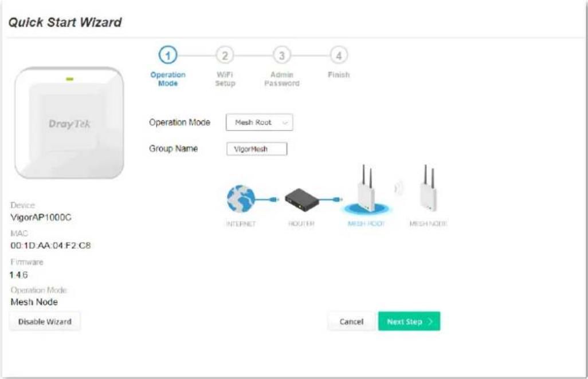Click the Next Step button

[409, 321]
